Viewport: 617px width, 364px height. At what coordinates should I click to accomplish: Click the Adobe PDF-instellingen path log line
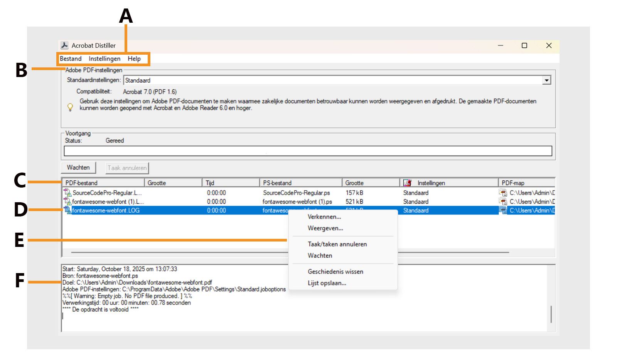[174, 289]
